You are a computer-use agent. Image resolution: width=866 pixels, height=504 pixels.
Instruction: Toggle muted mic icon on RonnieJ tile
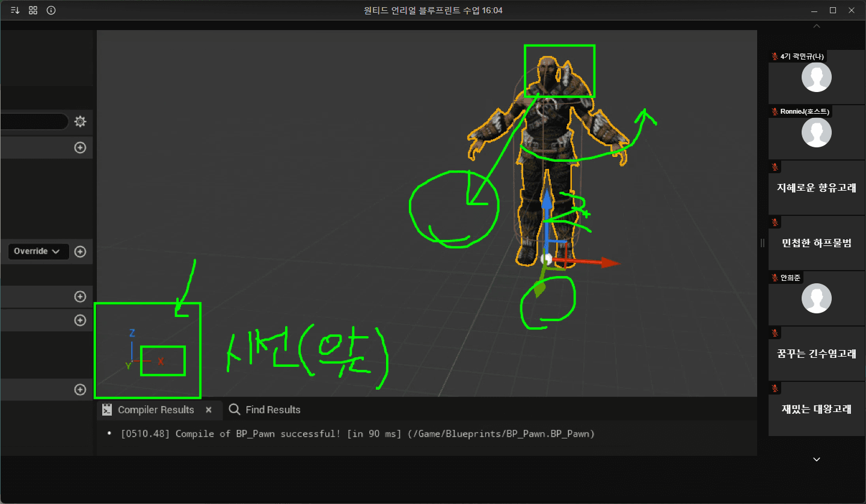[775, 112]
